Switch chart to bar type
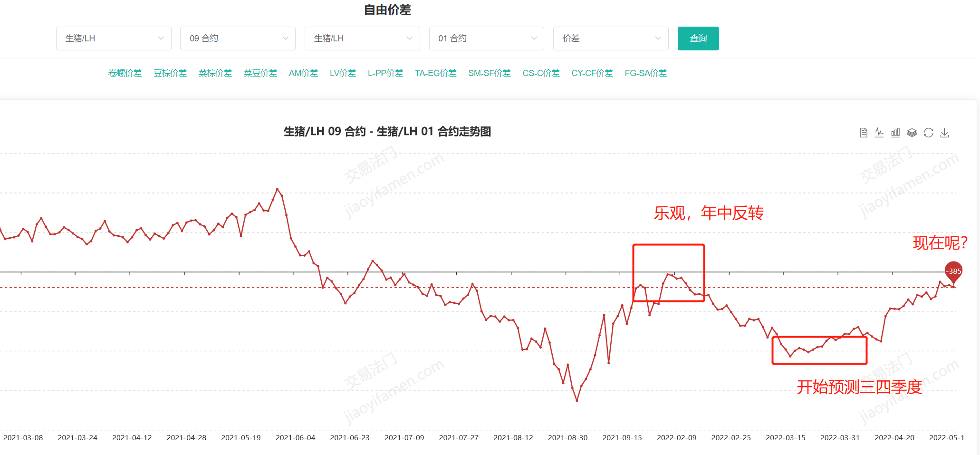Screen dimensions: 980x455 895,133
